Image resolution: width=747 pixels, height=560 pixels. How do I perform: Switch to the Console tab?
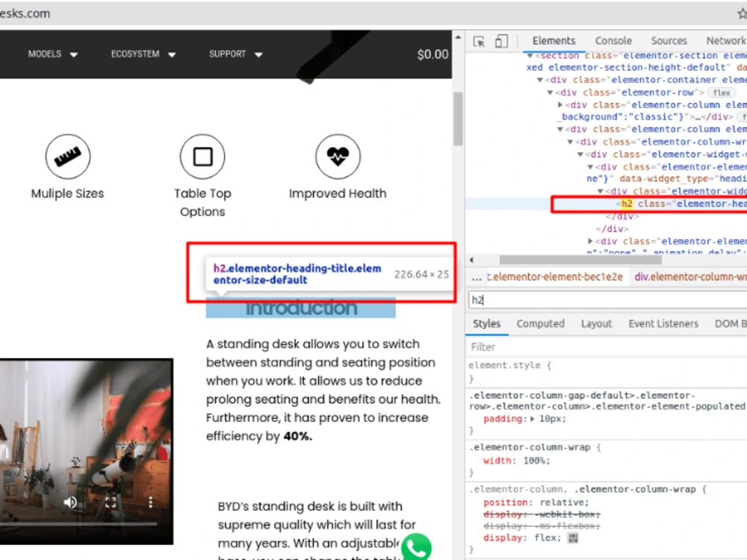click(x=613, y=41)
